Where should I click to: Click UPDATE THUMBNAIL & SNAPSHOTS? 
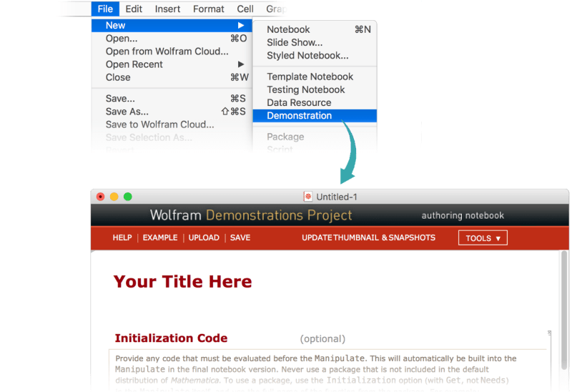pos(368,237)
